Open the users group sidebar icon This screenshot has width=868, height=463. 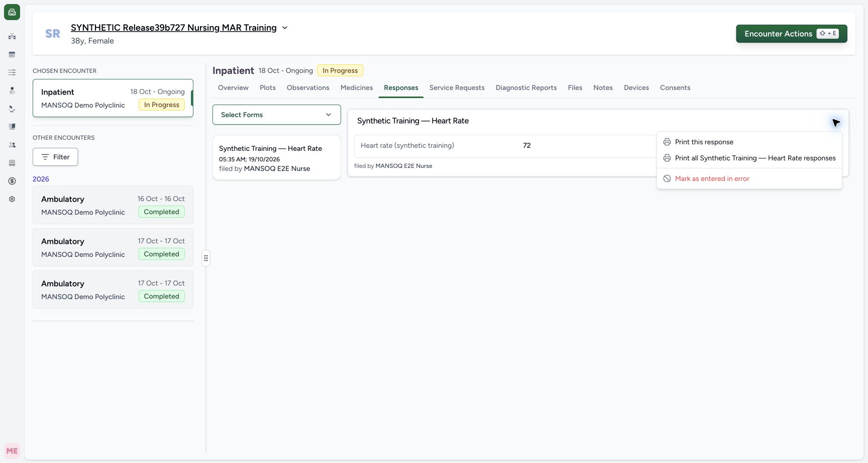12,145
